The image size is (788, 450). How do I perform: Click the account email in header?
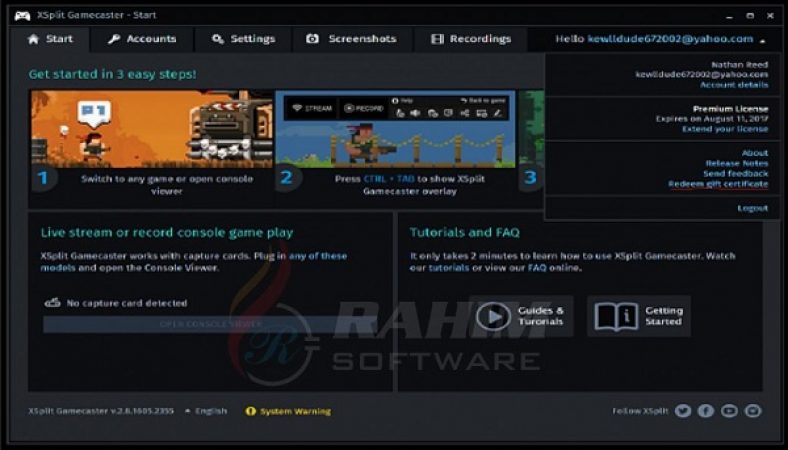pyautogui.click(x=670, y=39)
